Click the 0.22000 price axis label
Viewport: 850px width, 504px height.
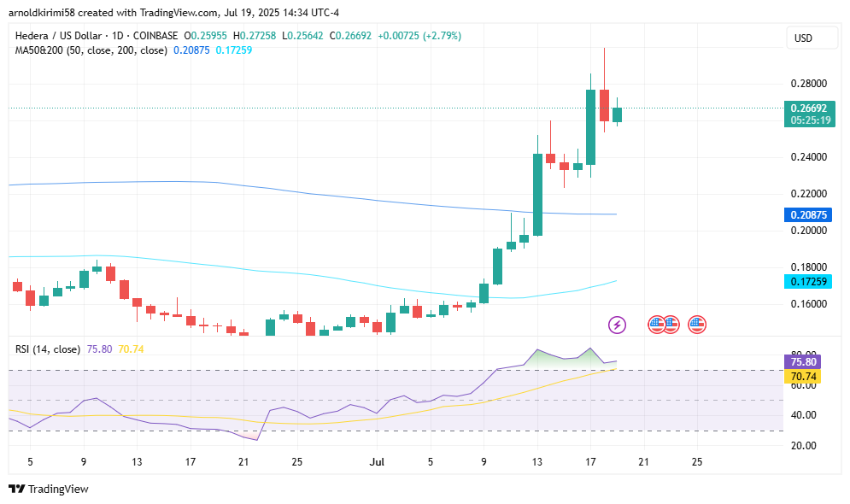click(809, 193)
